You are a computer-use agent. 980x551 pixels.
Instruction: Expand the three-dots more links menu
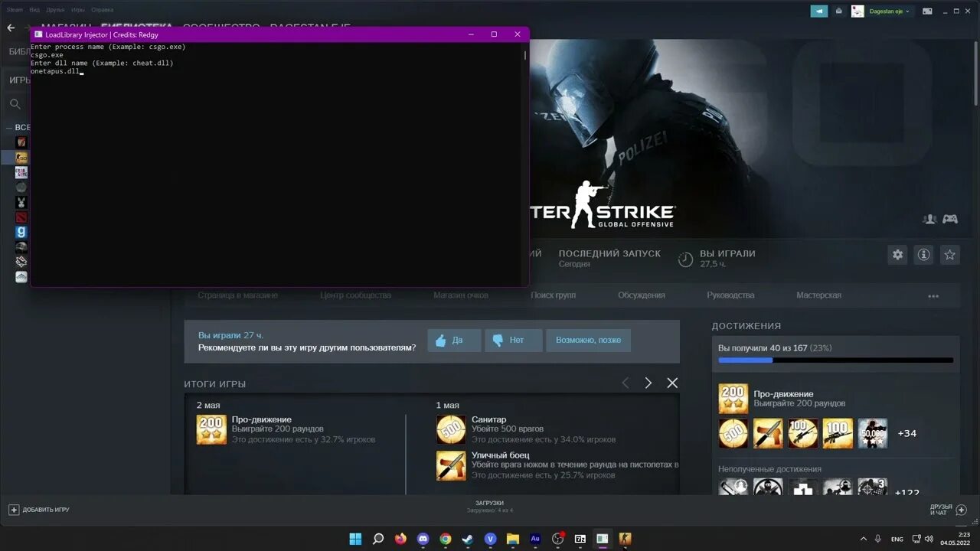(933, 295)
